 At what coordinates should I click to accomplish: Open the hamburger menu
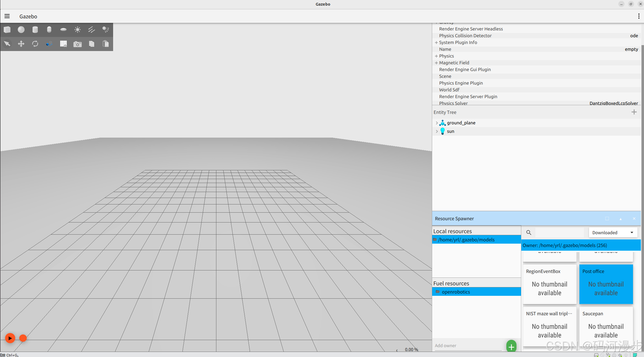(x=7, y=16)
